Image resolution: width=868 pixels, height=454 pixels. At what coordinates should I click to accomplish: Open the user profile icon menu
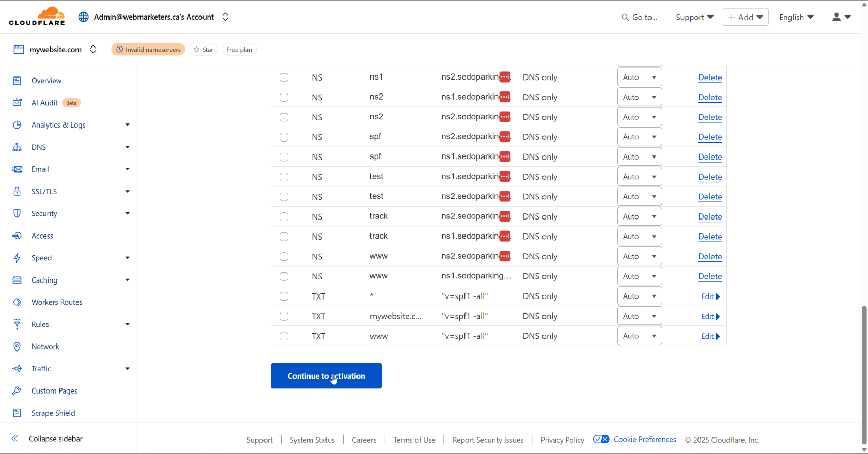(x=841, y=17)
